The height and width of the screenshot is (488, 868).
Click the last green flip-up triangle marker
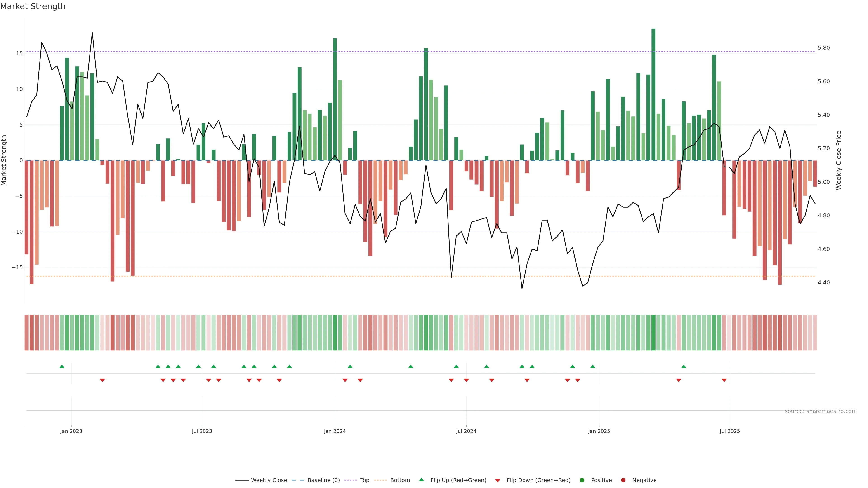[x=684, y=366]
